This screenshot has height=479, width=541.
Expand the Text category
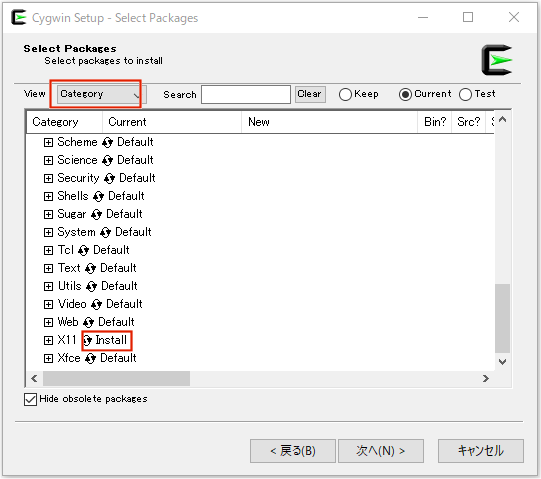tap(48, 268)
